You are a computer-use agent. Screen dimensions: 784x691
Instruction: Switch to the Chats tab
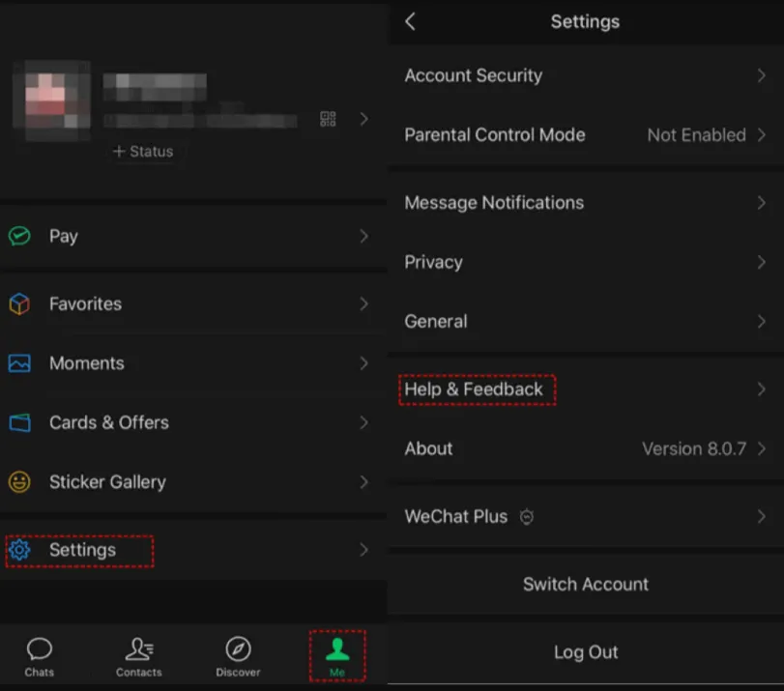pyautogui.click(x=40, y=656)
